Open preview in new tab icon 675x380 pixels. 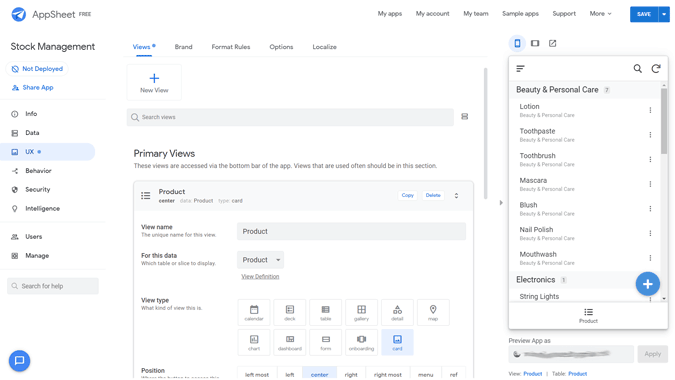552,43
